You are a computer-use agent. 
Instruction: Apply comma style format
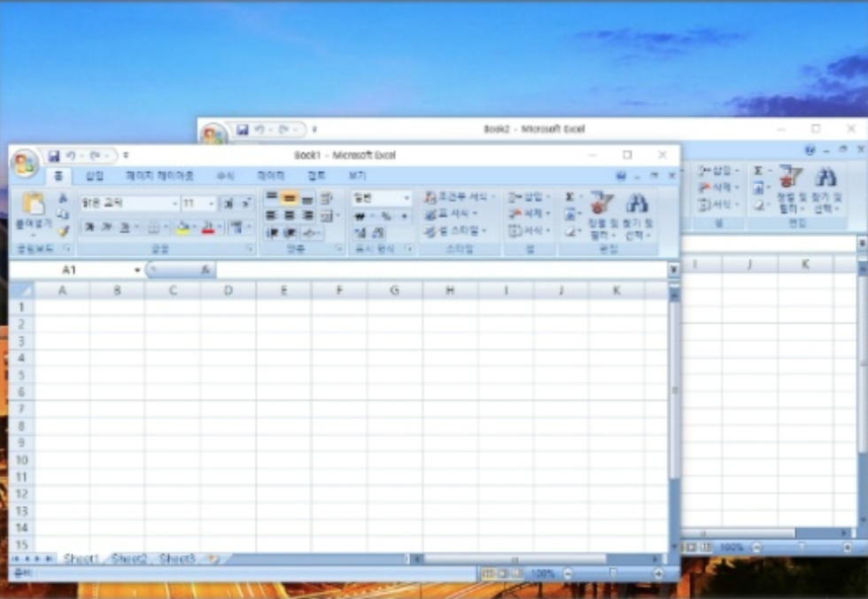point(405,215)
